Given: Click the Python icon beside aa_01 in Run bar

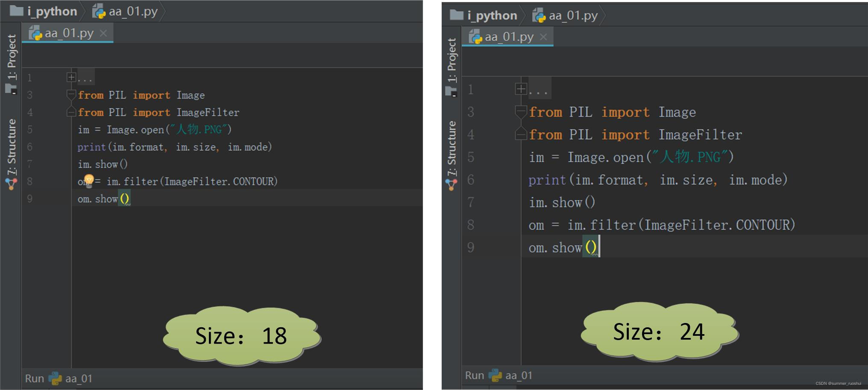Looking at the screenshot, I should pos(53,378).
